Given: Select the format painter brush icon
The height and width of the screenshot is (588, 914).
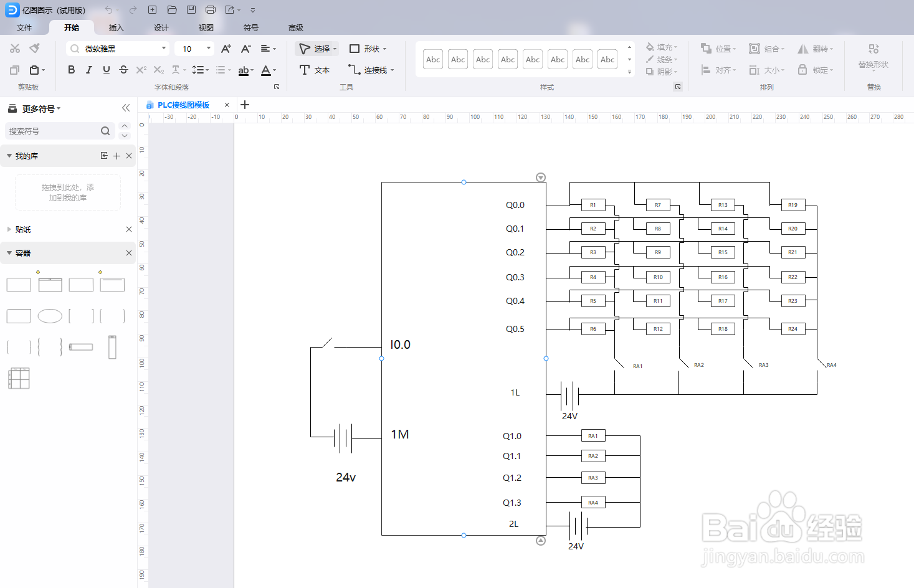Looking at the screenshot, I should click(35, 49).
